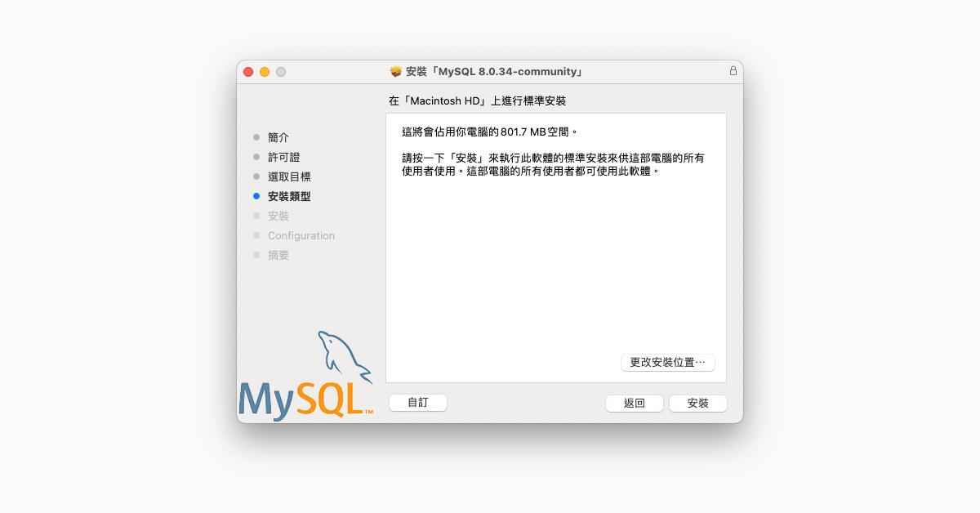Image resolution: width=980 pixels, height=513 pixels.
Task: Click the 返回 (Go Back) button
Action: (x=634, y=403)
